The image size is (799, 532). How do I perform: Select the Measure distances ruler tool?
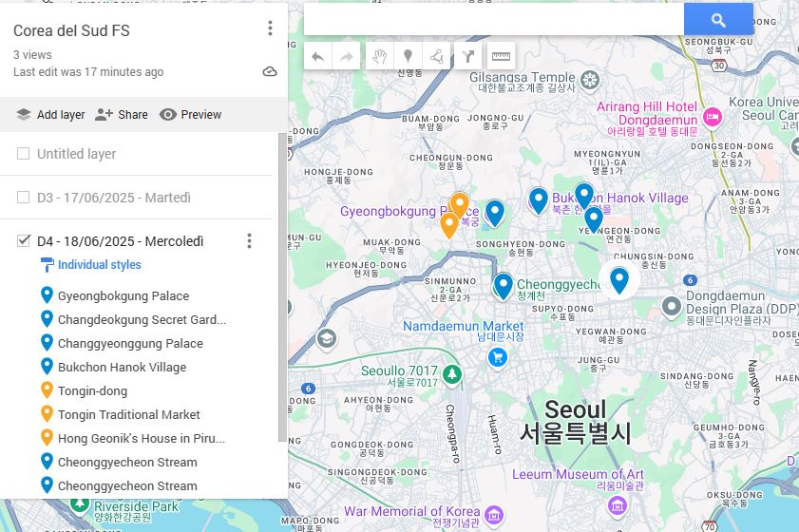(x=500, y=56)
